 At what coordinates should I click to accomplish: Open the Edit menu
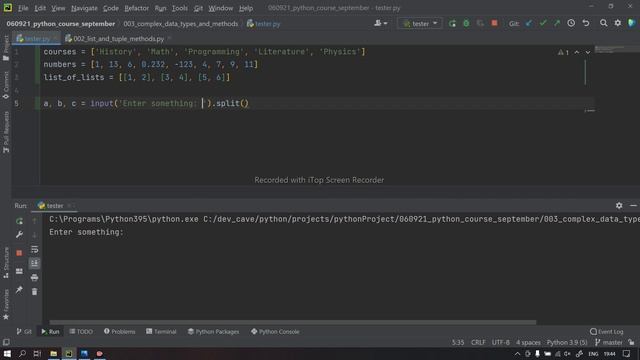[x=40, y=8]
